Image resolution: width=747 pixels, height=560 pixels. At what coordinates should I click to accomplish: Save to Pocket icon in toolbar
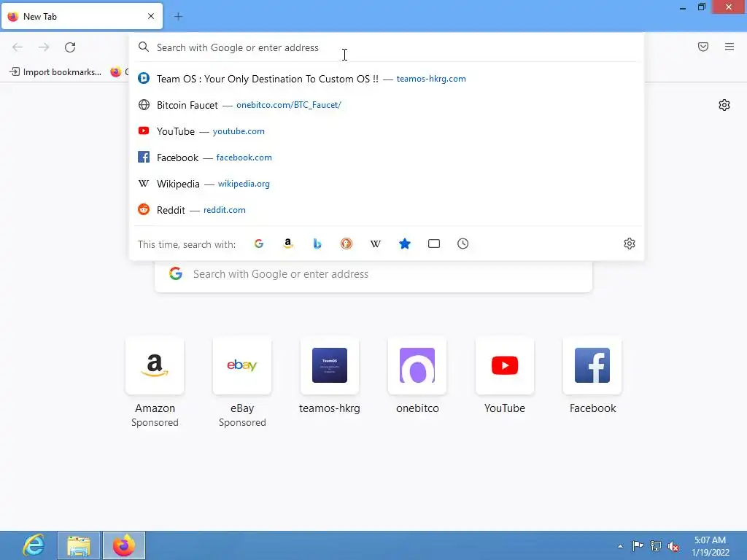tap(703, 47)
